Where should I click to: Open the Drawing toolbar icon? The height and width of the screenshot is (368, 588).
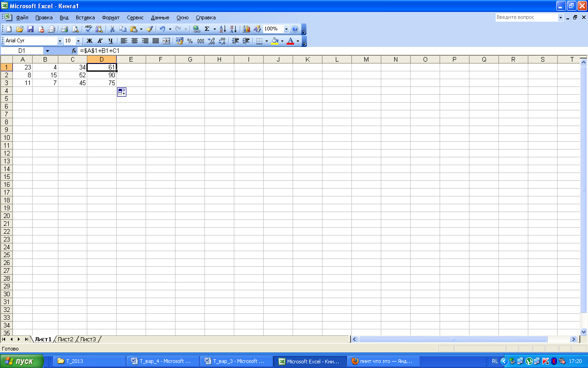coord(257,29)
